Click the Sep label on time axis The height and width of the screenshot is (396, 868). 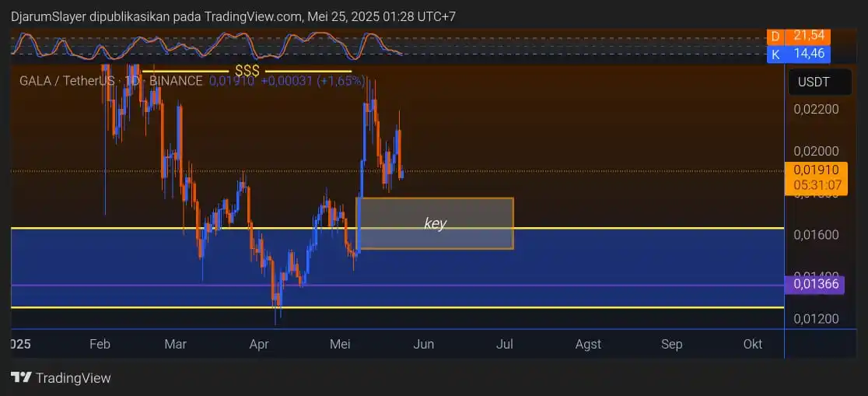tap(671, 344)
